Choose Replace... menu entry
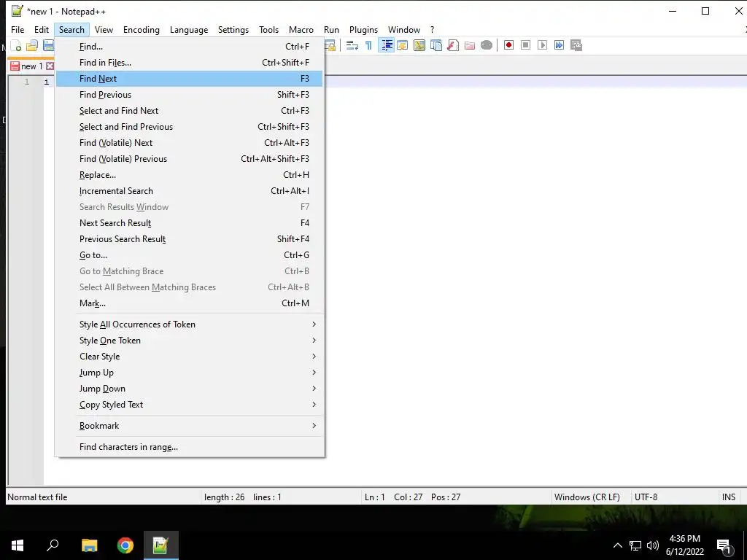The image size is (747, 560). 189,175
